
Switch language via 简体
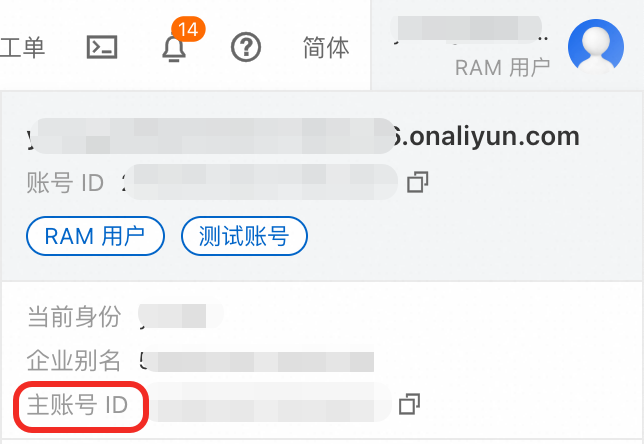[x=326, y=47]
